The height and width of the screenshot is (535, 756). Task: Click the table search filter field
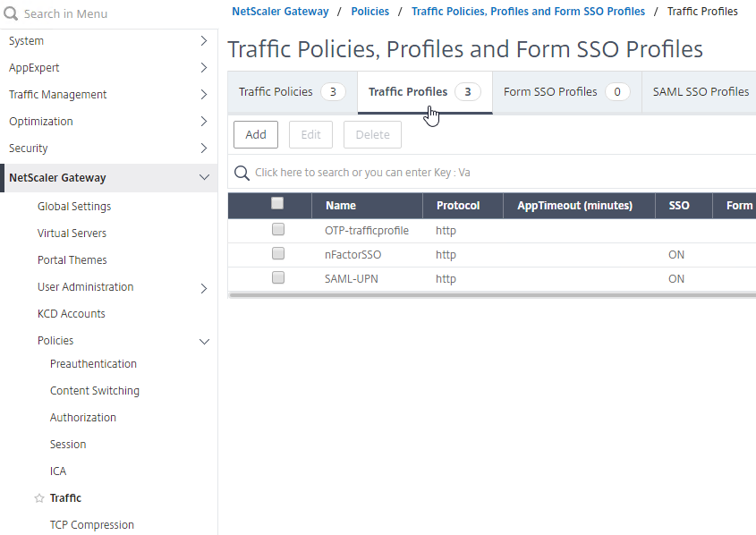click(492, 172)
